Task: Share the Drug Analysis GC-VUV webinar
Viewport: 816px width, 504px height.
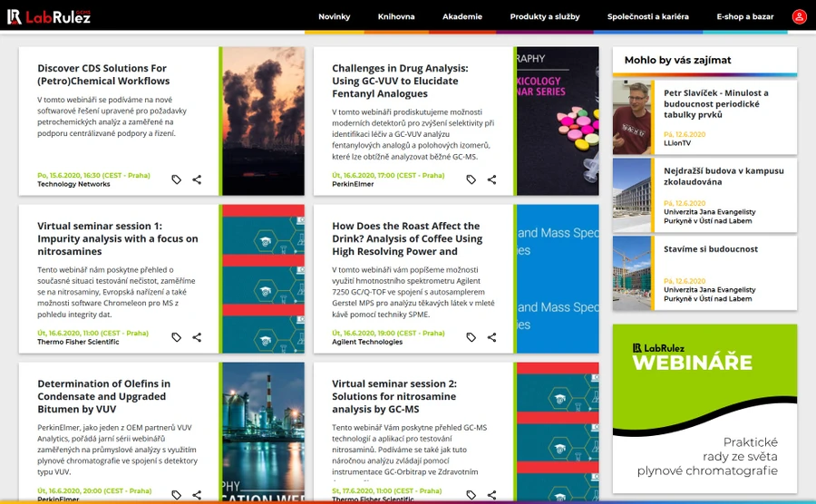Action: pyautogui.click(x=491, y=179)
